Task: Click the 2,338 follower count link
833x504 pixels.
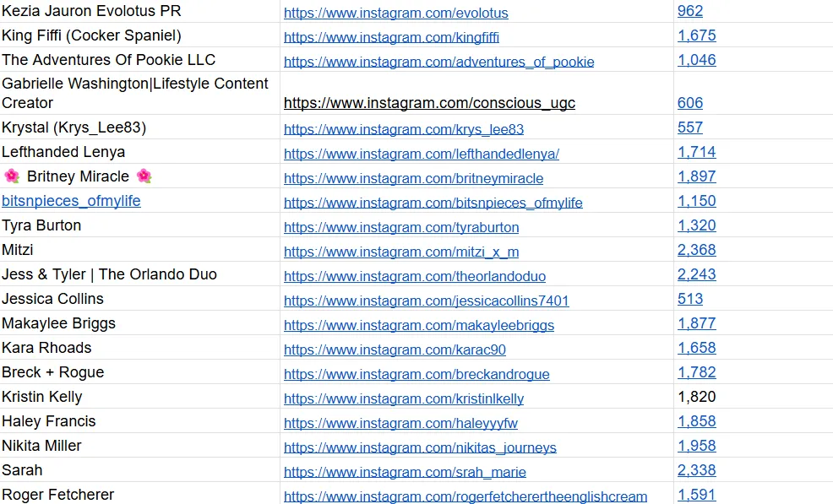Action: [696, 470]
